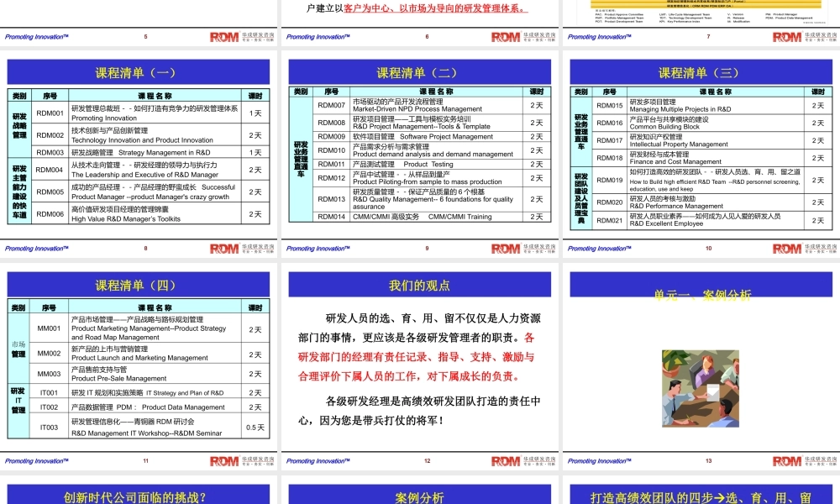Viewport: 840px width, 504px height.
Task: Click the RDM007 cell
Action: 331,106
